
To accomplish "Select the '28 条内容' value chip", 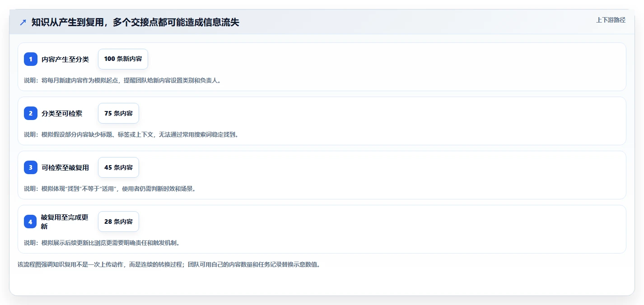I will pyautogui.click(x=118, y=222).
